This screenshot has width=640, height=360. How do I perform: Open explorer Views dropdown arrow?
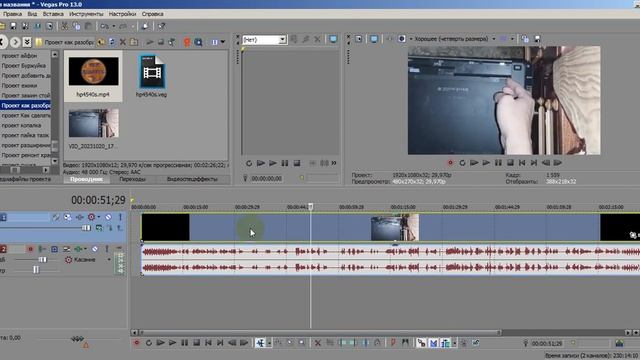[x=223, y=42]
